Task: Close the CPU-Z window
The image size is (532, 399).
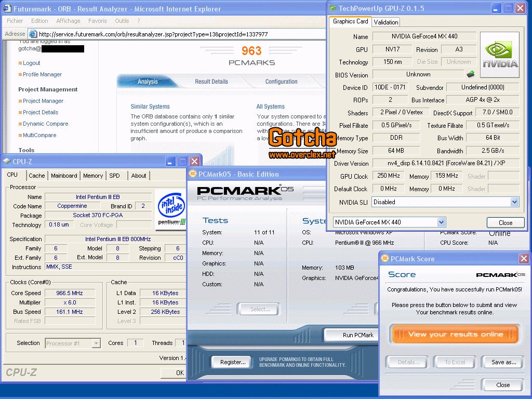Action: 194,161
